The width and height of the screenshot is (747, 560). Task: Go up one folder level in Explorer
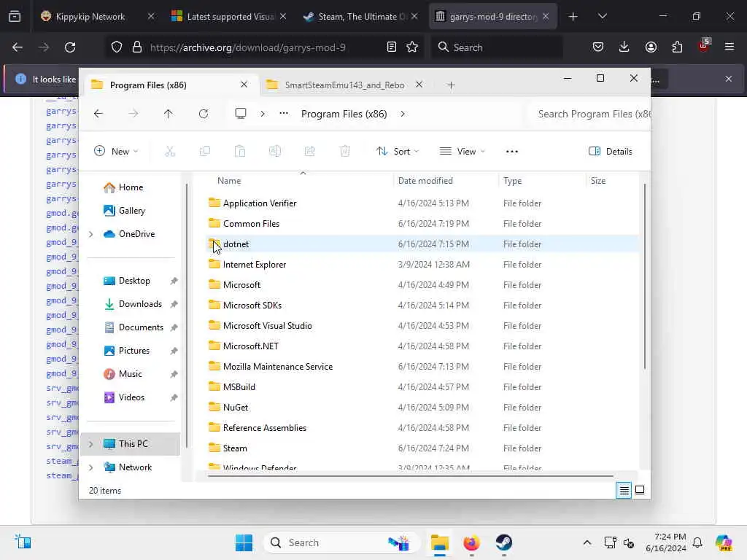pyautogui.click(x=169, y=114)
